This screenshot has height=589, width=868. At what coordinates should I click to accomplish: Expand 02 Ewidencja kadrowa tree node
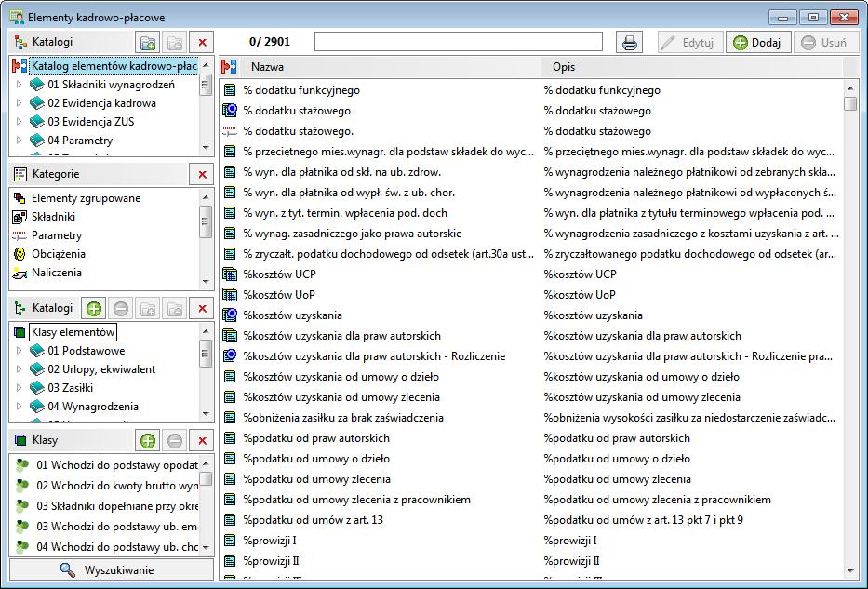tap(19, 103)
